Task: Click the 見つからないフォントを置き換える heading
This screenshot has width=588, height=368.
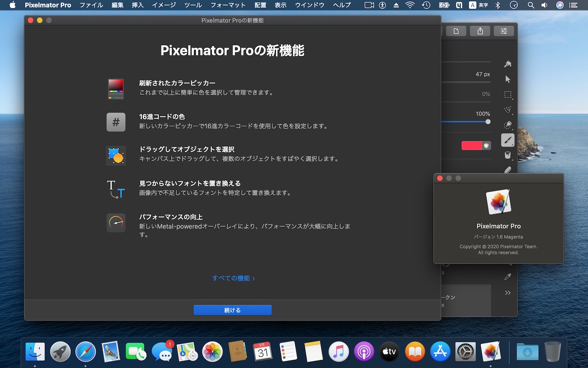Action: pyautogui.click(x=190, y=183)
